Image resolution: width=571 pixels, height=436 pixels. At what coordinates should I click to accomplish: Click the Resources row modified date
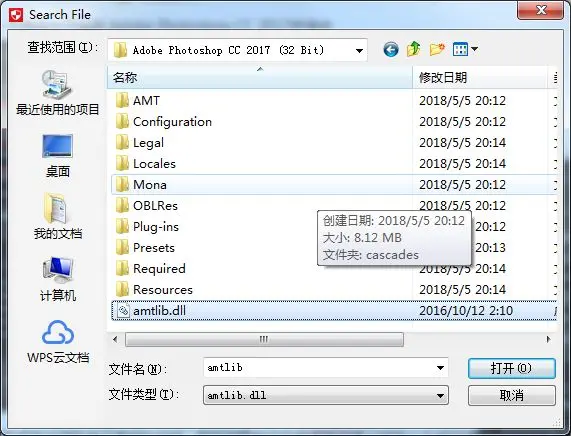click(462, 290)
